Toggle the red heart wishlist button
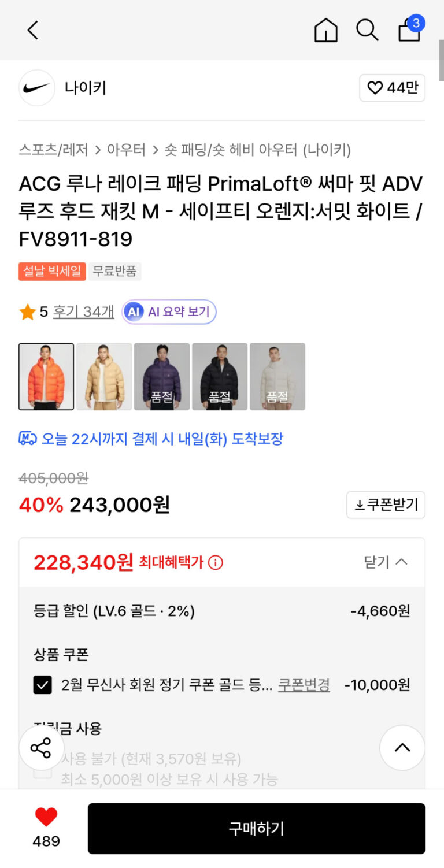This screenshot has width=444, height=868. click(x=46, y=817)
